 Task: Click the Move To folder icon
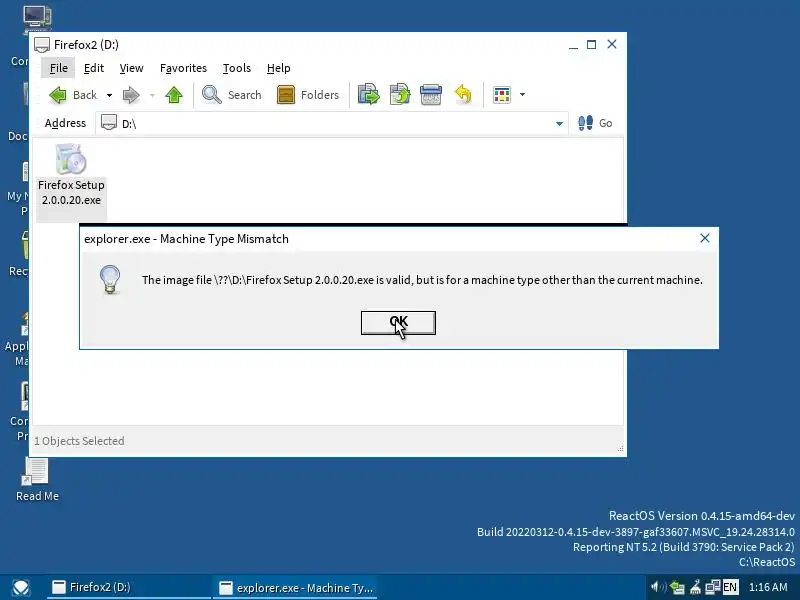click(368, 95)
